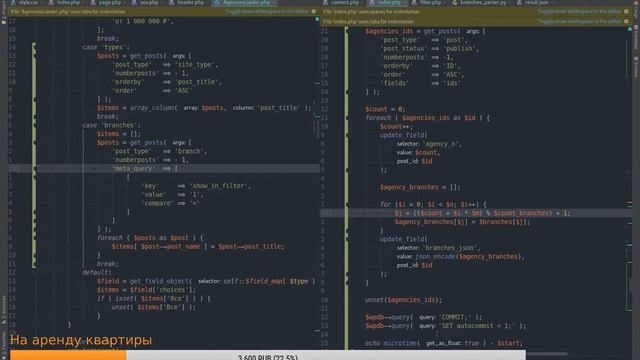
Task: Click the '3 600 RUB (22.5%)' progress label
Action: click(268, 357)
